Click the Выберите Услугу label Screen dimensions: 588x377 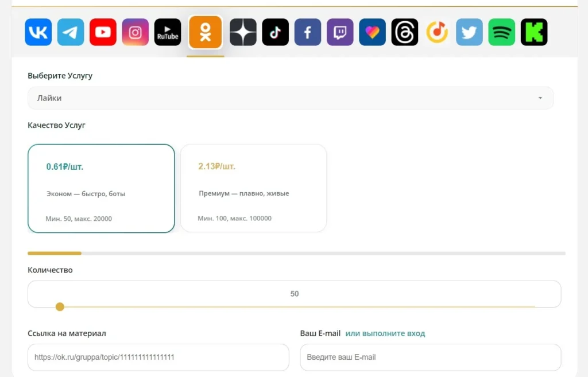tap(60, 76)
